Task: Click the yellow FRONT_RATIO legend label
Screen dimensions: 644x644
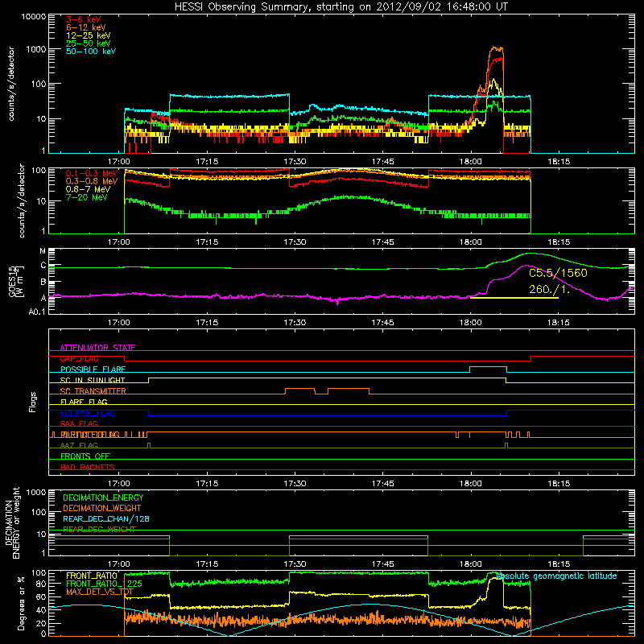Action: (x=92, y=576)
